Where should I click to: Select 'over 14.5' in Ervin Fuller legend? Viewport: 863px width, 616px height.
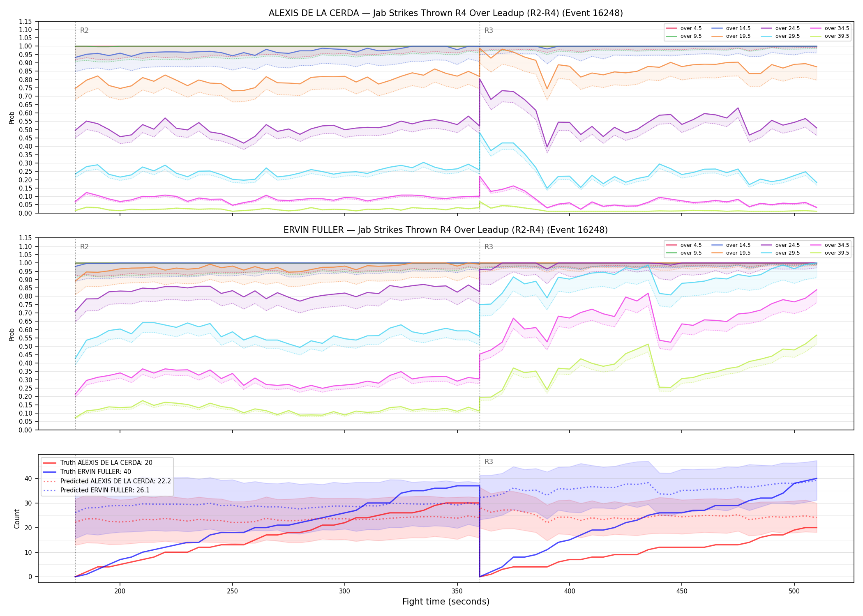[731, 245]
